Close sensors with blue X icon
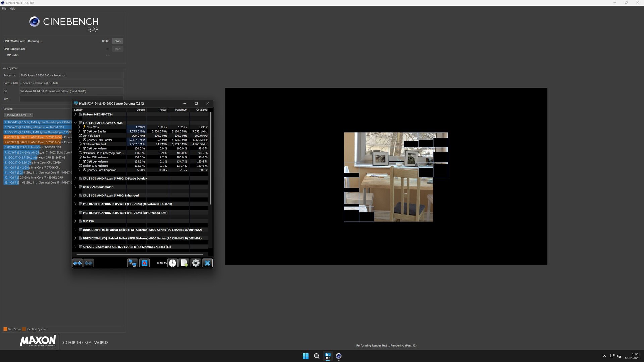The height and width of the screenshot is (362, 644). 207,263
